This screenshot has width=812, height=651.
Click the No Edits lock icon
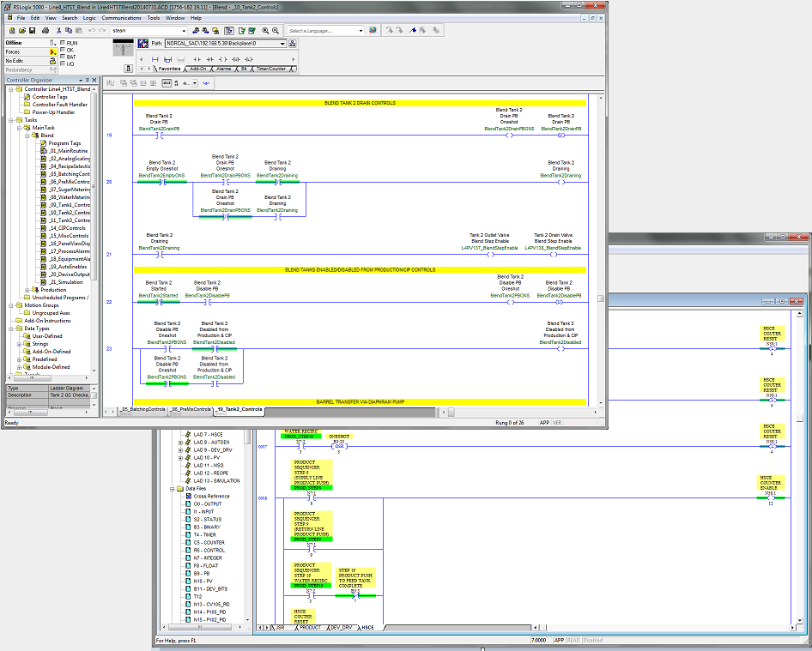pyautogui.click(x=53, y=61)
